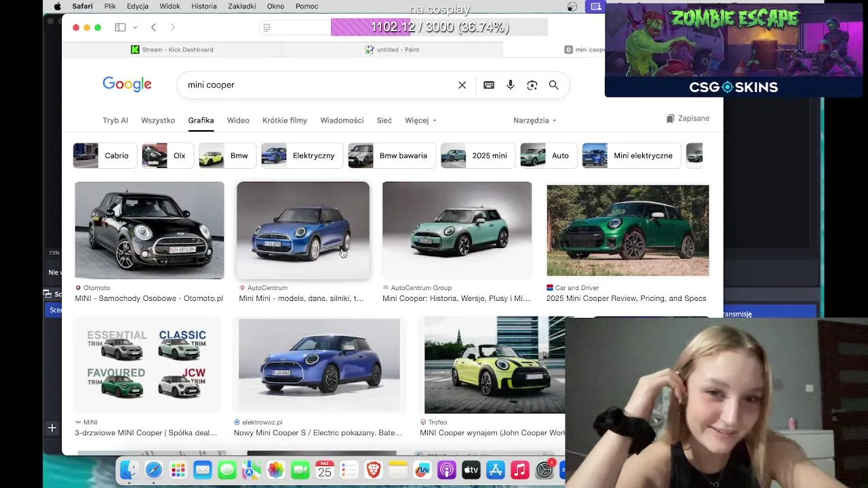The height and width of the screenshot is (488, 868).
Task: Select the Krótkie filmy tab
Action: pos(285,121)
